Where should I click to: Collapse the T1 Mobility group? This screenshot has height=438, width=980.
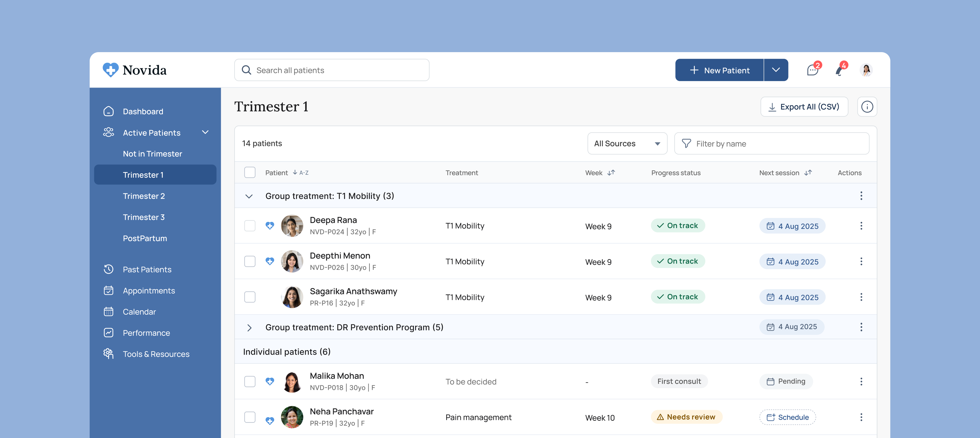pos(249,196)
